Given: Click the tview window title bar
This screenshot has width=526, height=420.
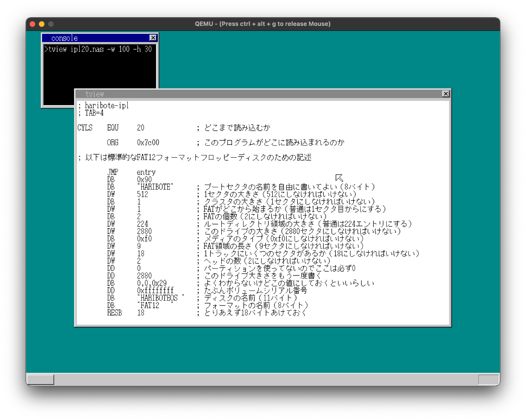Looking at the screenshot, I should point(263,94).
